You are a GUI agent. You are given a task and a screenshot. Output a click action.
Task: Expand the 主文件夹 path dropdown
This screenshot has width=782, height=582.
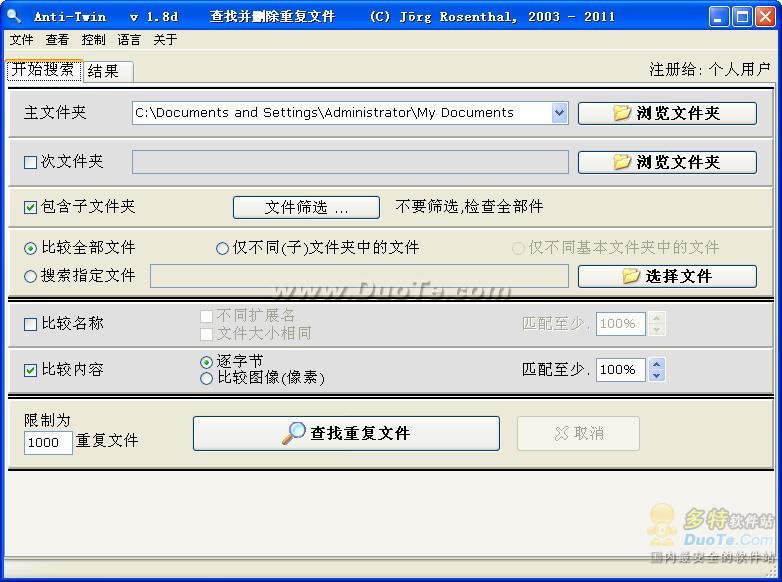560,113
